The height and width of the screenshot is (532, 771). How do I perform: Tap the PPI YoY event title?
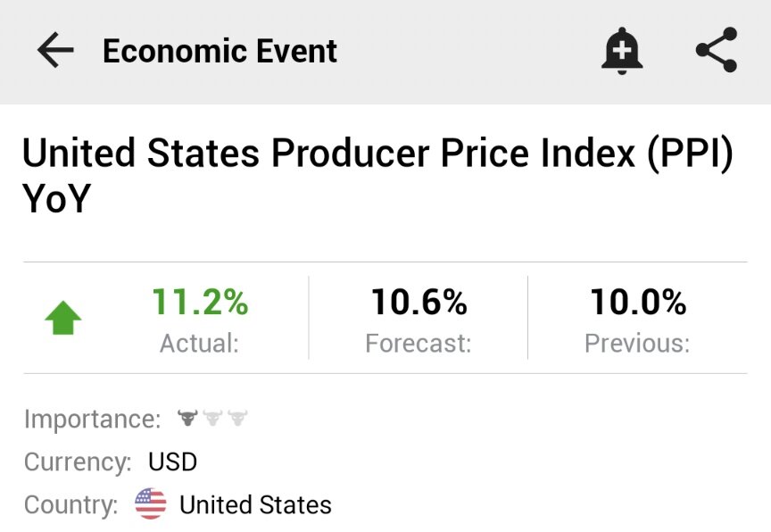[x=377, y=176]
